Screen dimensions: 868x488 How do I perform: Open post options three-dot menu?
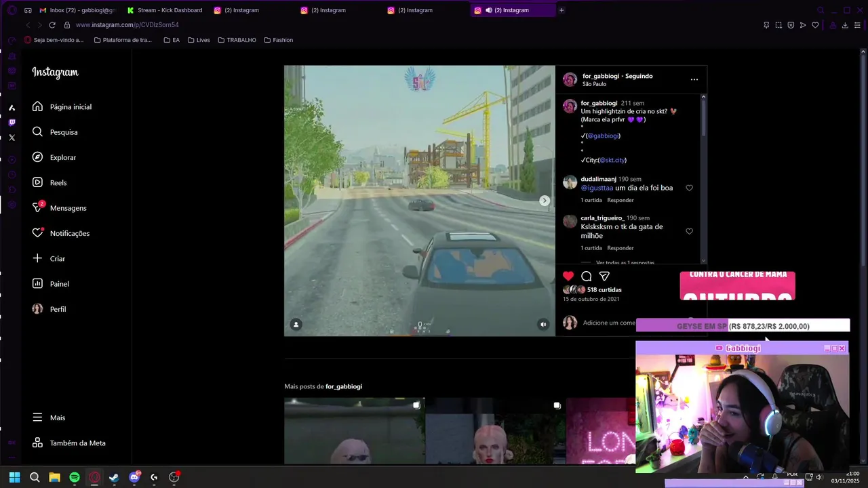(694, 79)
